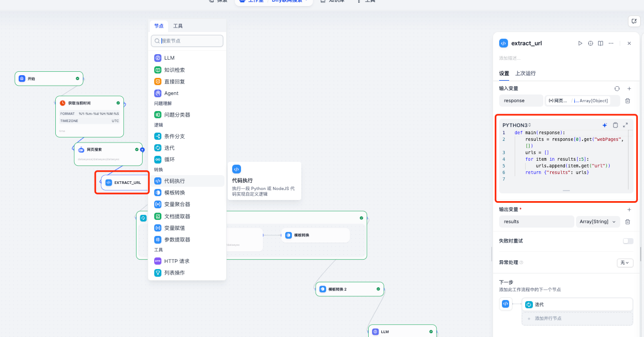Expand code editor to fullscreen
644x337 pixels.
point(626,125)
